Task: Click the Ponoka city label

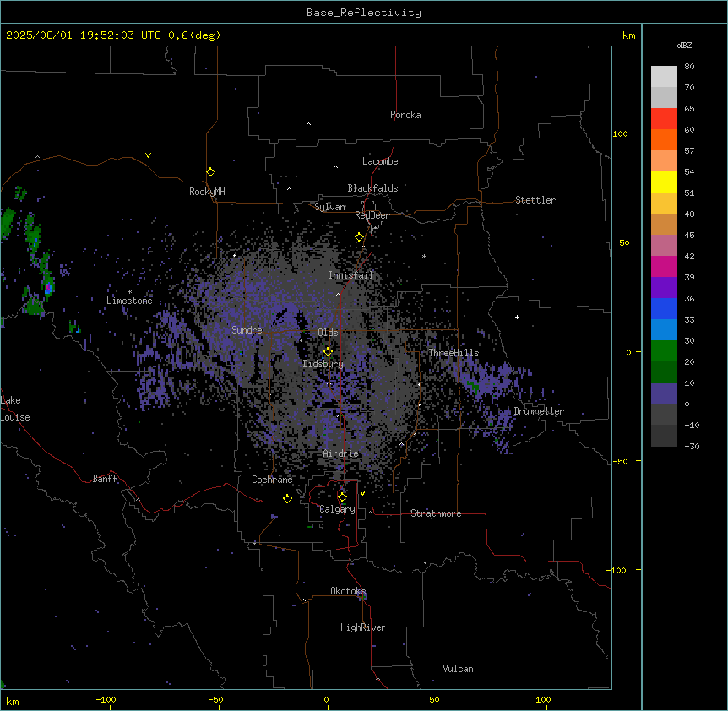Action: (405, 115)
